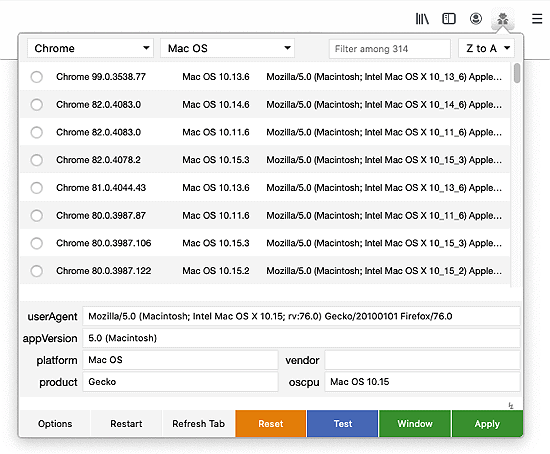Viewport: 550px width, 454px height.
Task: Click Mac OS 10.13.6 in Chrome 99 row
Action: 216,77
